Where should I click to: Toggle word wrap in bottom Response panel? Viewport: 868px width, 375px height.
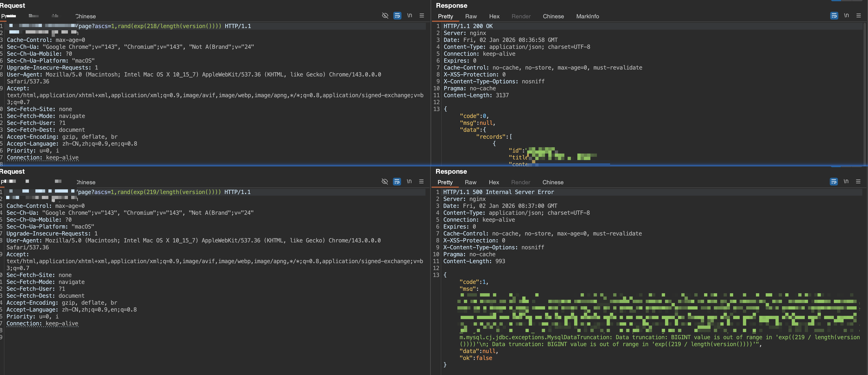(834, 182)
